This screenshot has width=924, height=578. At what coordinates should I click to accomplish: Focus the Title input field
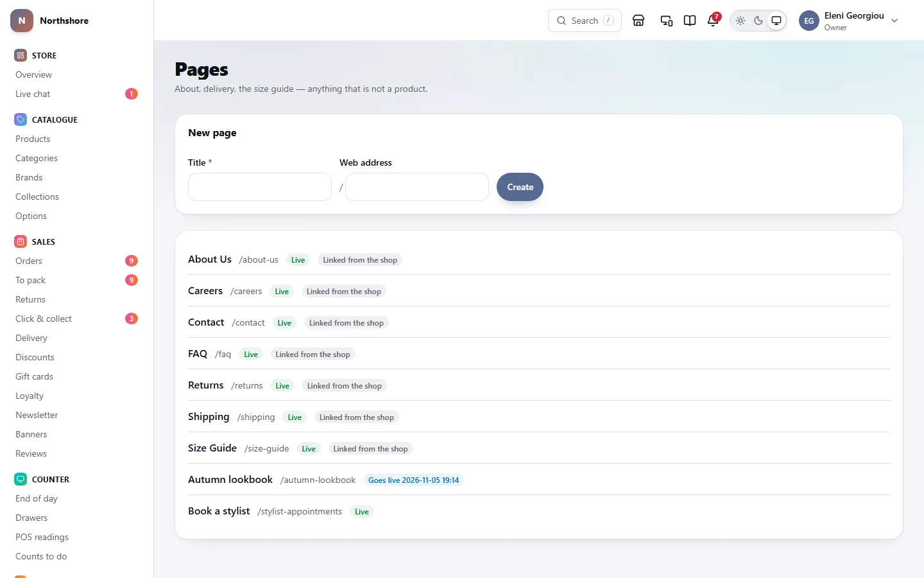tap(260, 187)
